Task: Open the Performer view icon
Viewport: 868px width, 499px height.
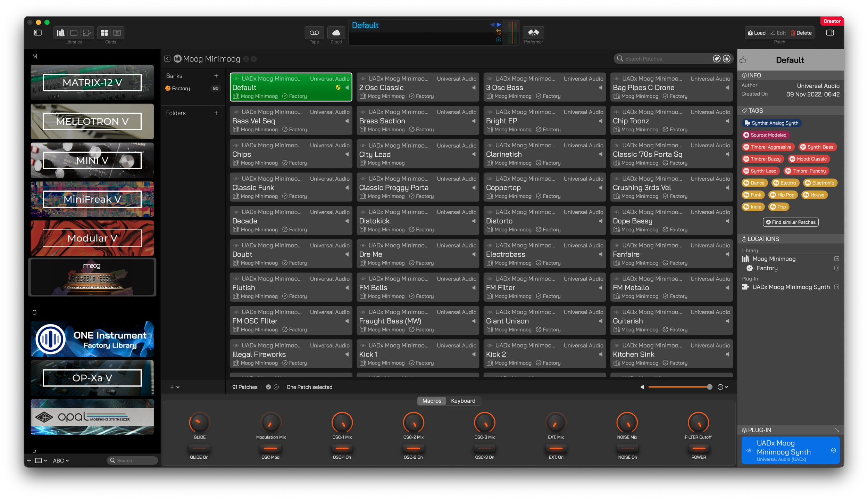Action: [533, 33]
